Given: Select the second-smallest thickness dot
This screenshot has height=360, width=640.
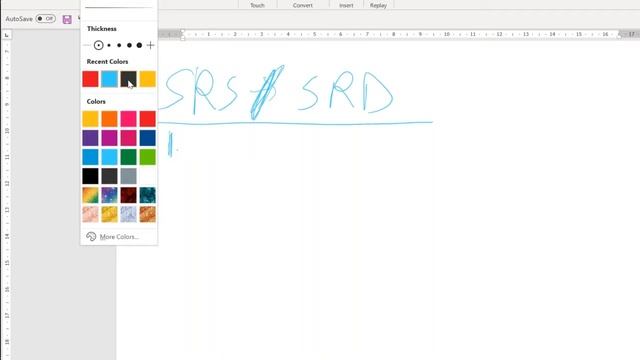Looking at the screenshot, I should point(109,45).
